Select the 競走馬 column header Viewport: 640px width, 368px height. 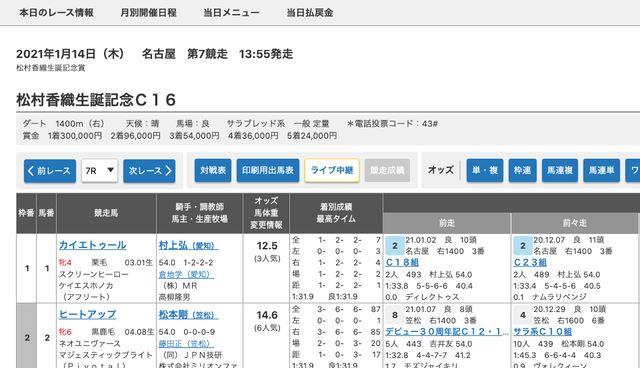click(x=106, y=213)
